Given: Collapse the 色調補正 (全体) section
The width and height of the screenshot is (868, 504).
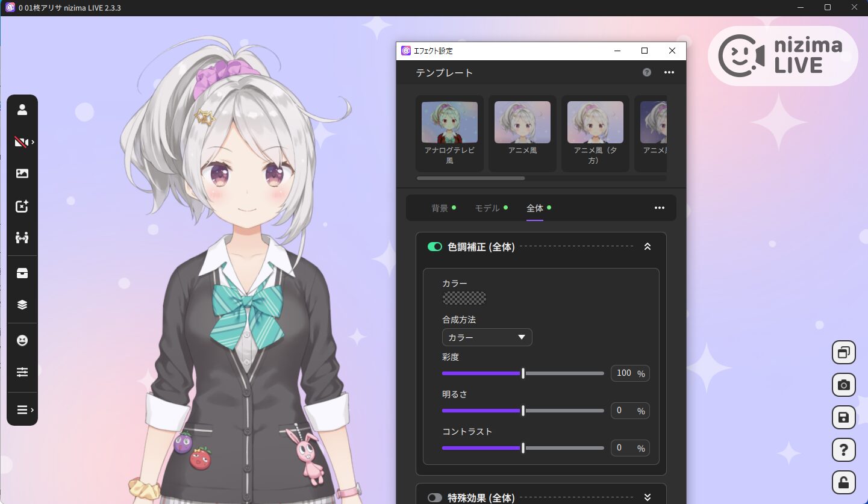Looking at the screenshot, I should [x=648, y=246].
